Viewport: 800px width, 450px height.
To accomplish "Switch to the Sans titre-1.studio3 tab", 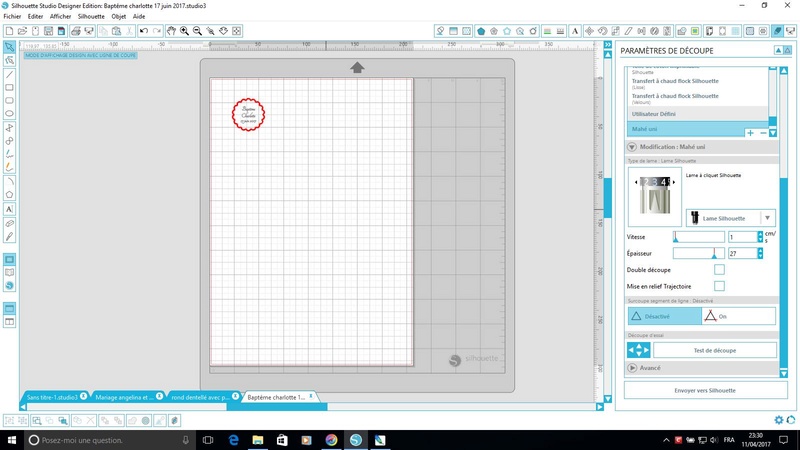I will [55, 397].
